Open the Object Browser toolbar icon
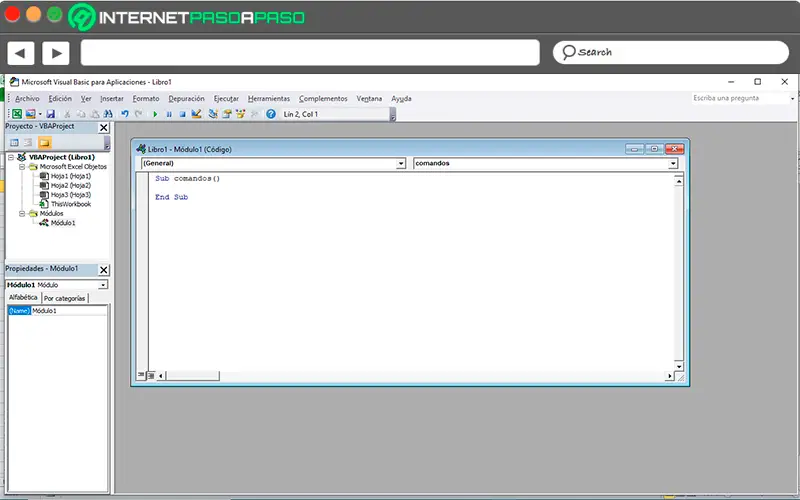 pyautogui.click(x=240, y=114)
